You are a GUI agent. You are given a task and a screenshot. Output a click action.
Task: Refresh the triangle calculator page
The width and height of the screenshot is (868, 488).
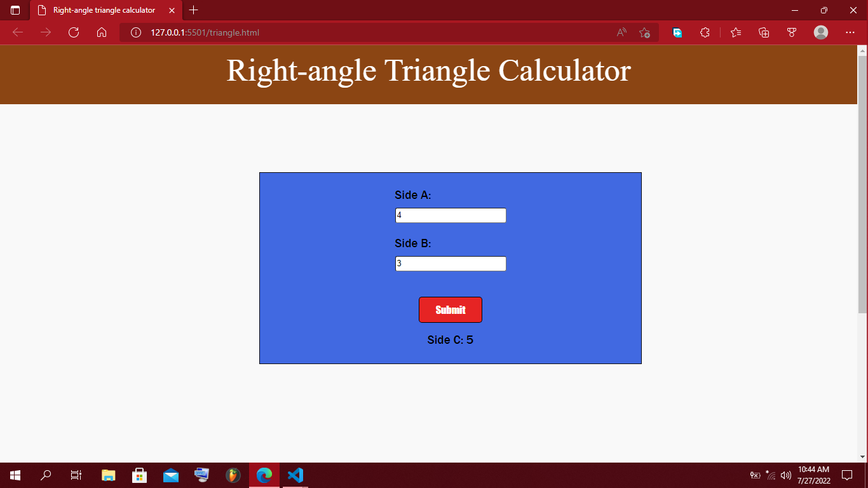[74, 32]
